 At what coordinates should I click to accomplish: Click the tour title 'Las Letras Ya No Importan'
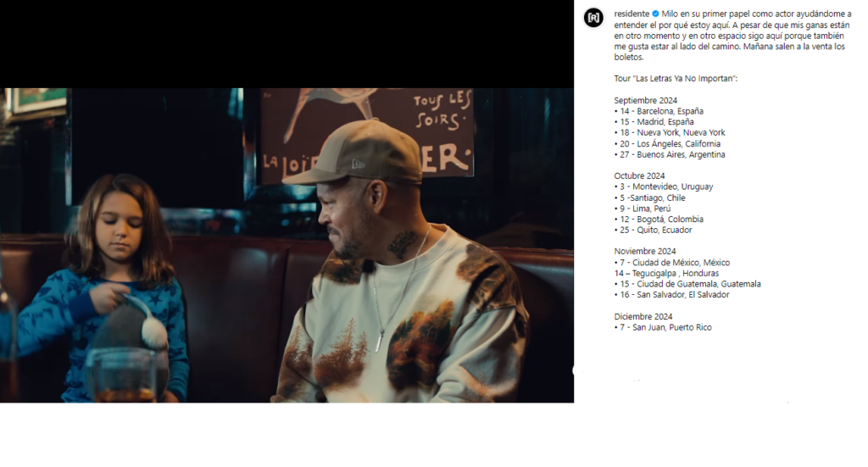tap(685, 79)
